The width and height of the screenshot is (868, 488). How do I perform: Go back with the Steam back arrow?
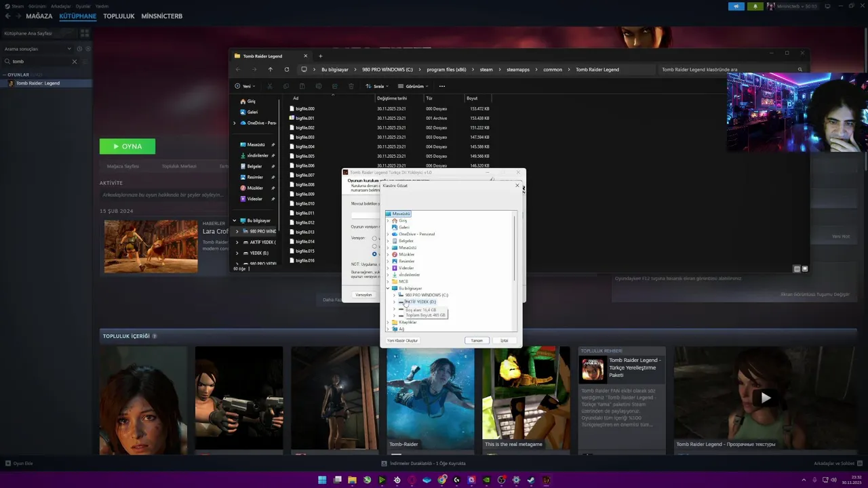click(x=8, y=16)
